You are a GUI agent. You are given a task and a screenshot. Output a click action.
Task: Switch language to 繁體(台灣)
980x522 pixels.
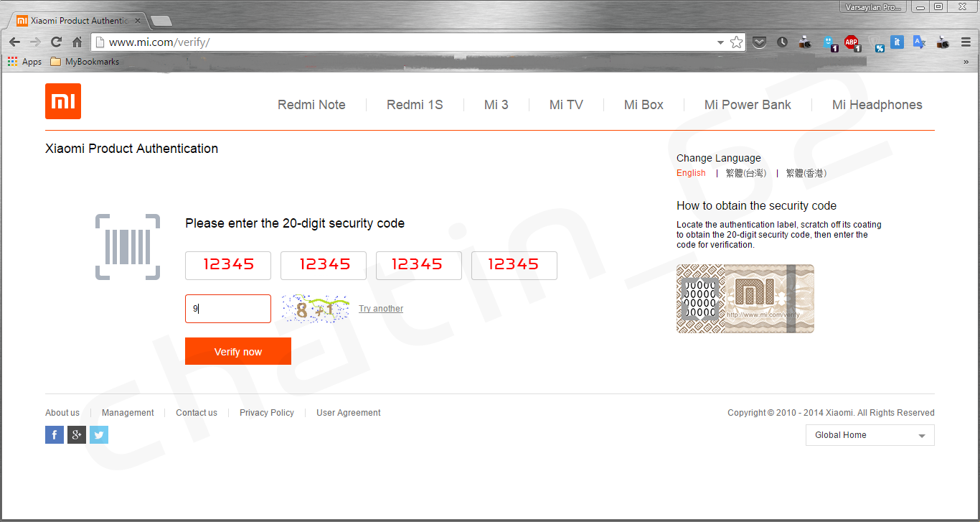coord(746,173)
